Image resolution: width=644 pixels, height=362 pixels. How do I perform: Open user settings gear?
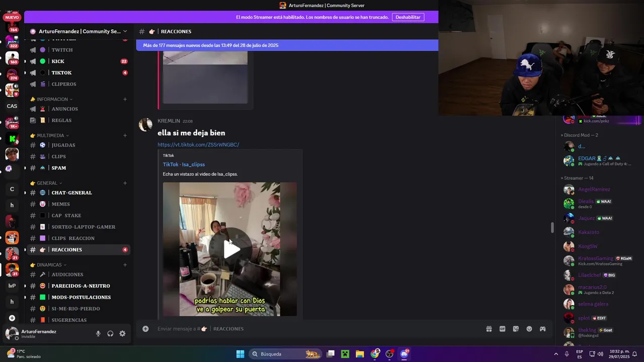pyautogui.click(x=122, y=334)
